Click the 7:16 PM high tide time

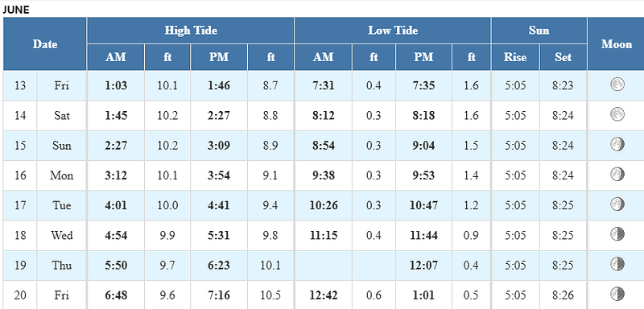218,295
